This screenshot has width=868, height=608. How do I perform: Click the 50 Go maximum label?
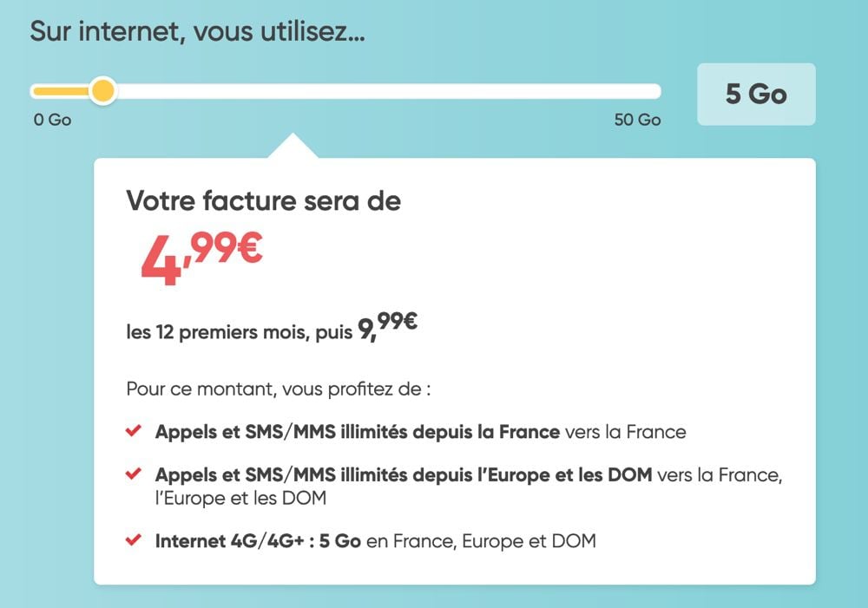point(638,120)
